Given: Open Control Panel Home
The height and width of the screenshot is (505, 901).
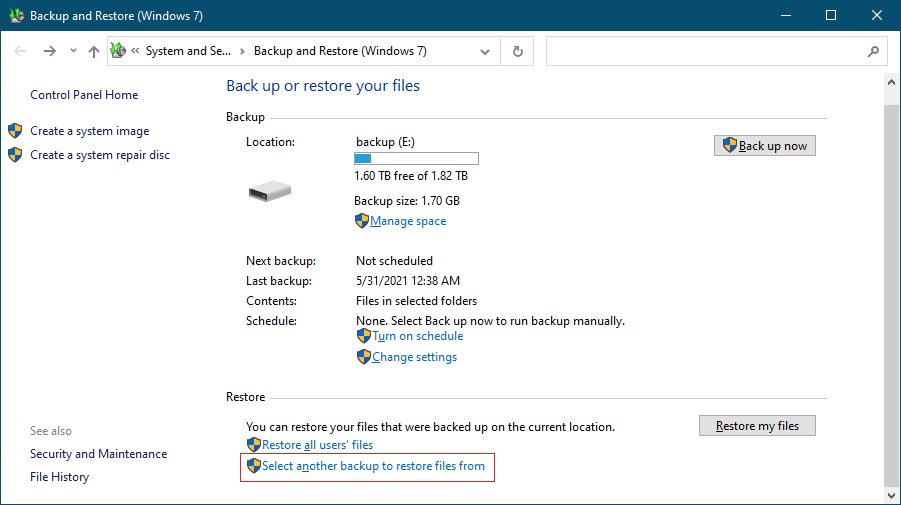Looking at the screenshot, I should tap(84, 95).
